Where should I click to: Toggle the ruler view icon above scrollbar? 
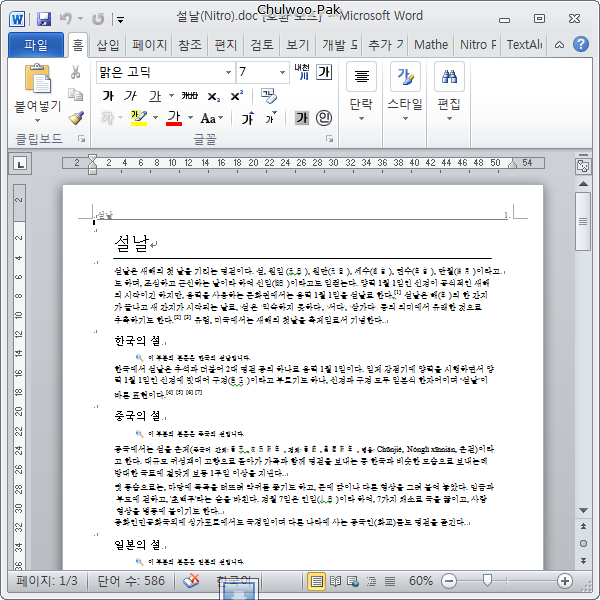[x=583, y=166]
